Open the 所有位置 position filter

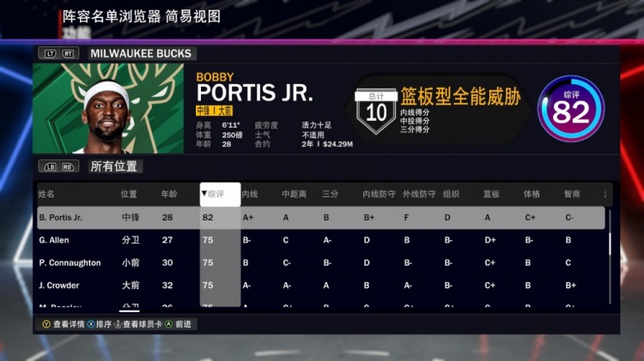(114, 166)
